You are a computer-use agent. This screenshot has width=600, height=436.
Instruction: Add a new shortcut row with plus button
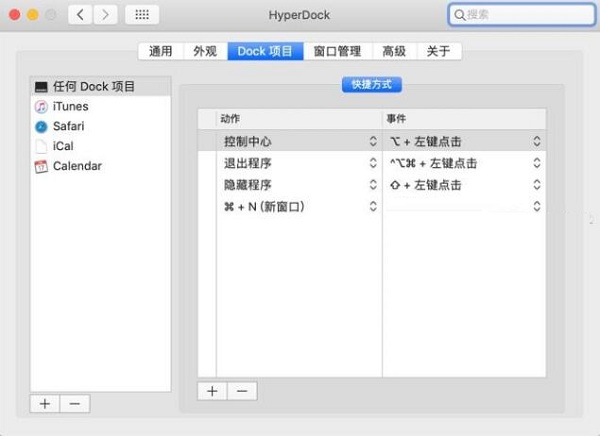click(x=212, y=391)
